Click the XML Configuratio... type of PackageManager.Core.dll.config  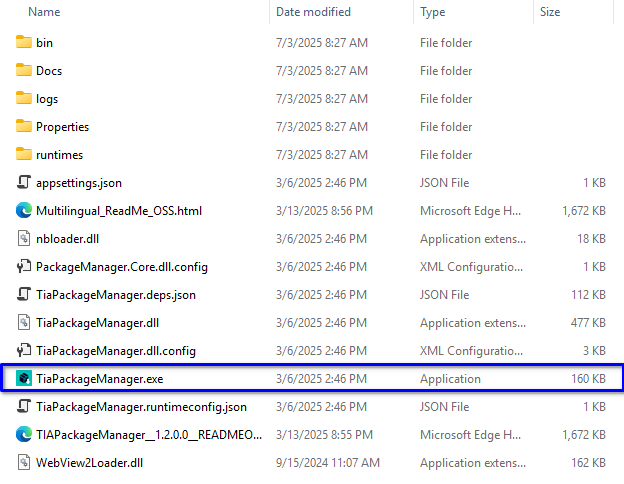coord(472,267)
